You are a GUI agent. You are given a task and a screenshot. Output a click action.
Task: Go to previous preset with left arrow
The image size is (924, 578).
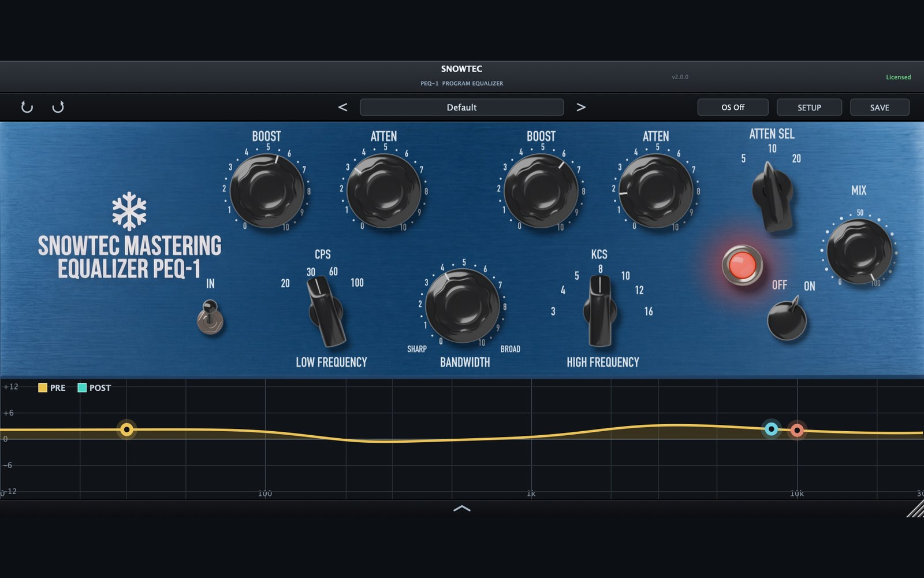(342, 107)
